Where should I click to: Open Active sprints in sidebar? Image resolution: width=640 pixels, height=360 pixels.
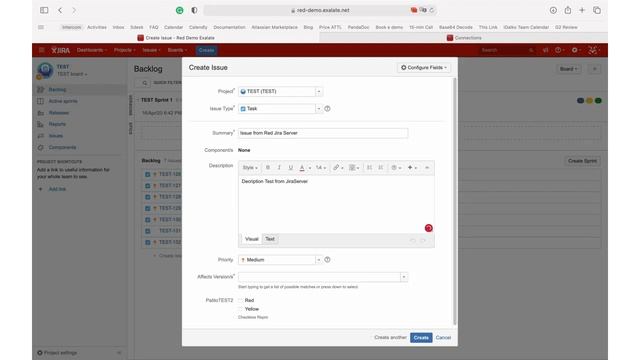[x=63, y=101]
